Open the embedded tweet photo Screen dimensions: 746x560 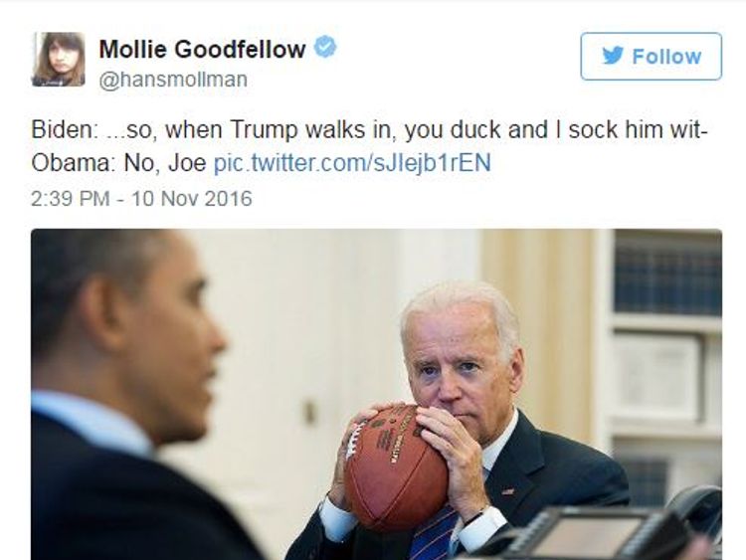[x=376, y=395]
